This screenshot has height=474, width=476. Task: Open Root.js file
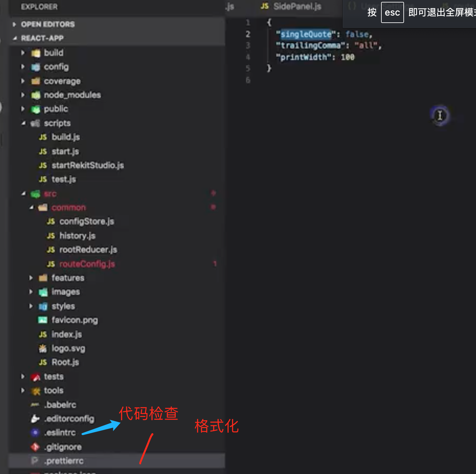coord(65,362)
